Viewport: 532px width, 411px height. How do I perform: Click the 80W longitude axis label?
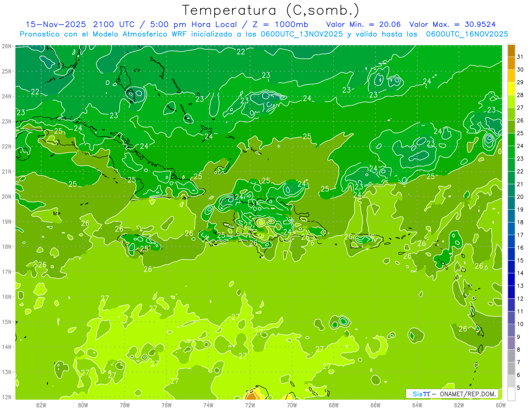[83, 404]
